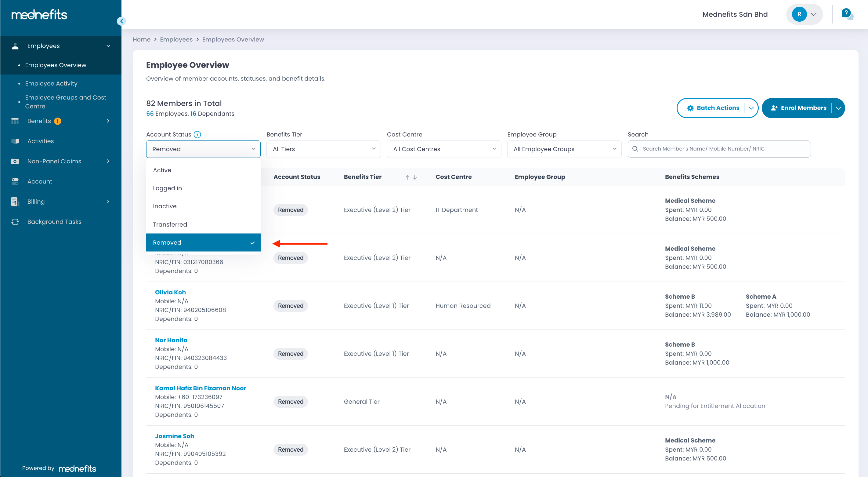Sort Benefits Tier ascending with the up arrow
The height and width of the screenshot is (477, 868).
407,177
